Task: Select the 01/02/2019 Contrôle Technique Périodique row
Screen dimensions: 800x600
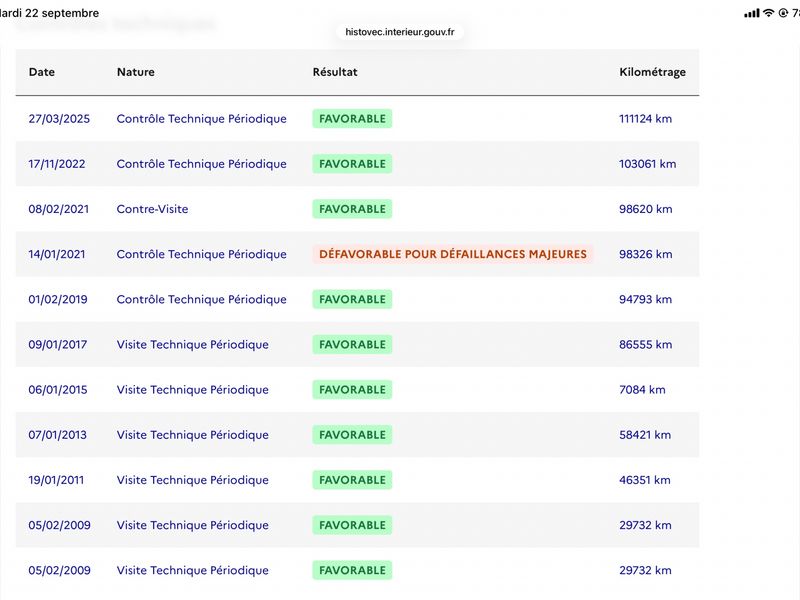Action: 357,299
